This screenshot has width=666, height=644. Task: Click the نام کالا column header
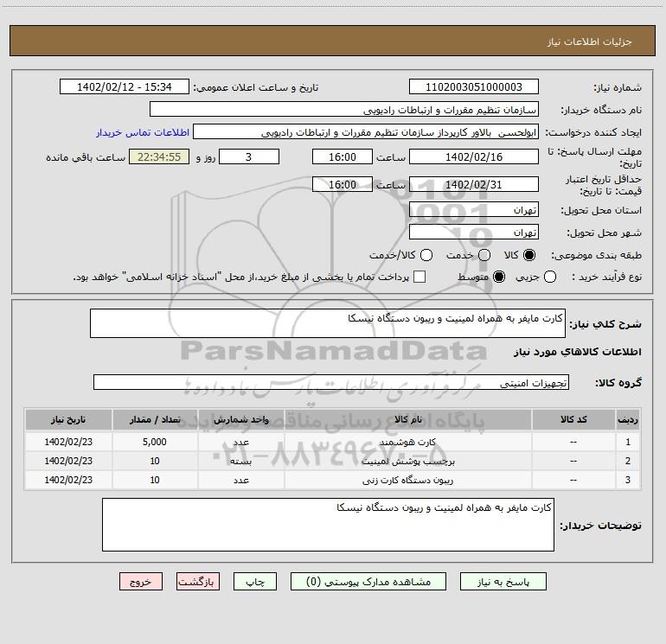point(407,419)
